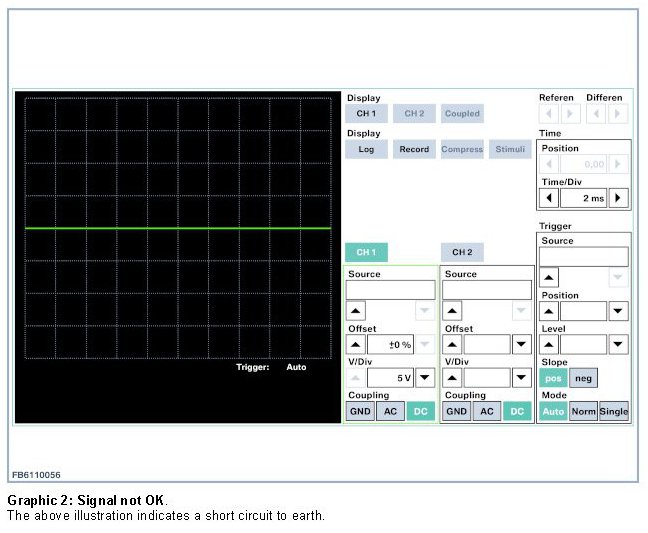Click the Log display button
This screenshot has height=533, width=648.
[x=366, y=149]
